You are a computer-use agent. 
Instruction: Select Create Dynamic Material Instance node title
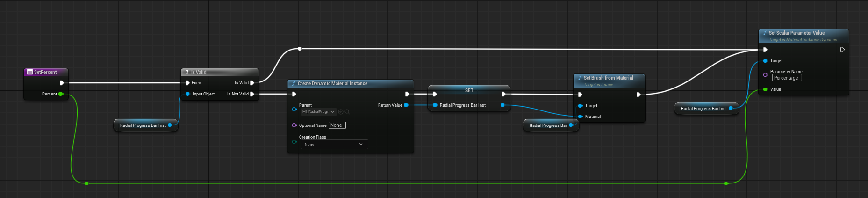click(x=332, y=83)
